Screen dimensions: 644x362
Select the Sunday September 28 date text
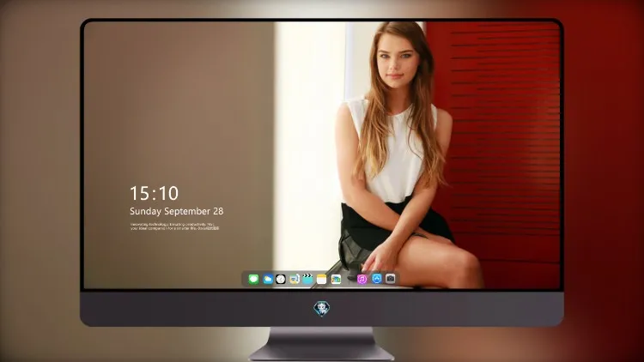177,211
